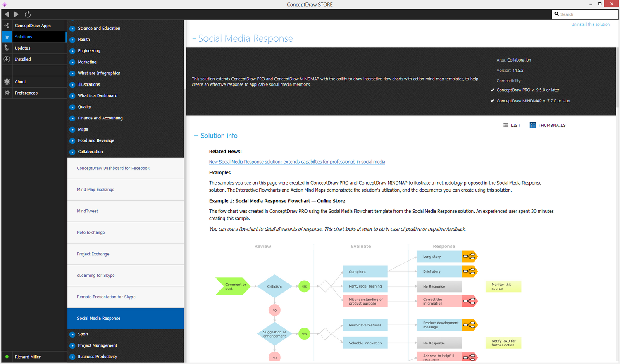Click the back navigation arrow
620x364 pixels.
7,14
